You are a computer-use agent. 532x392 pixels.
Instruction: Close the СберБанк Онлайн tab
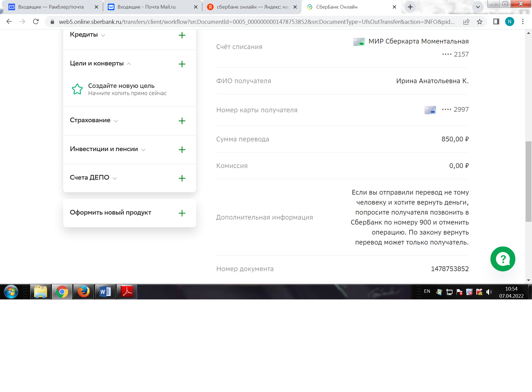395,7
